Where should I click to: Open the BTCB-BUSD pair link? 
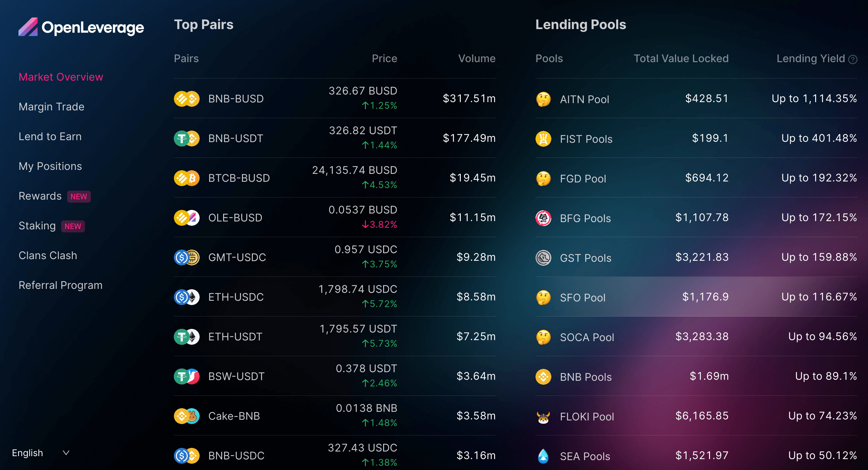(x=239, y=178)
